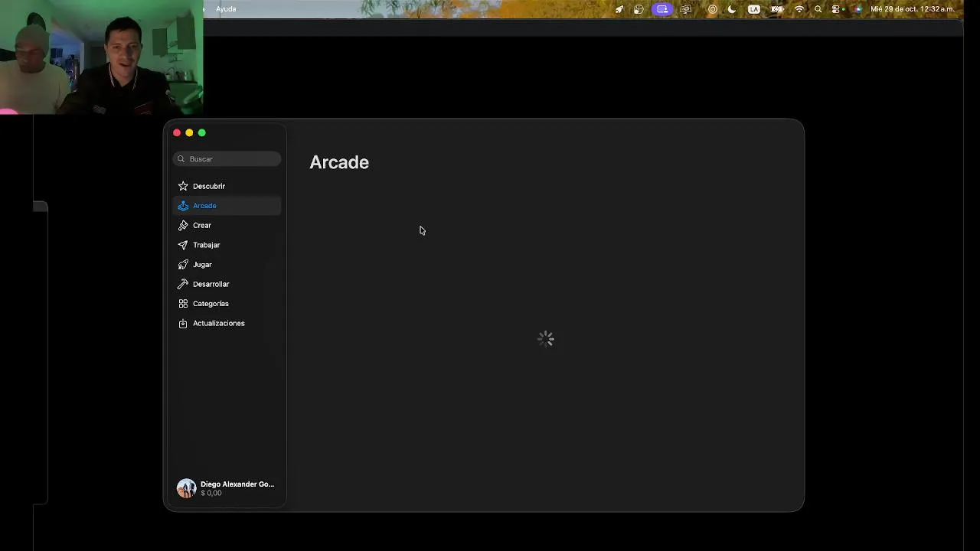Open the display mirroring menu bar icon
The width and height of the screenshot is (980, 551).
[686, 9]
